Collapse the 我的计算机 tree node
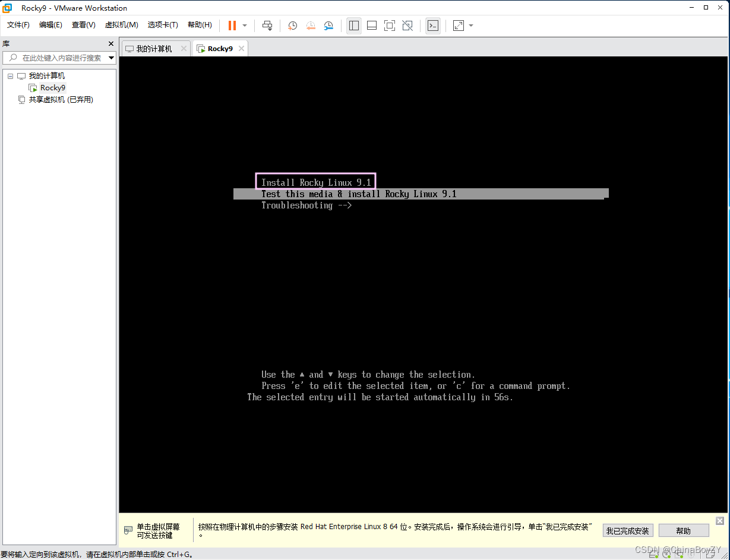This screenshot has width=730, height=560. (x=10, y=75)
